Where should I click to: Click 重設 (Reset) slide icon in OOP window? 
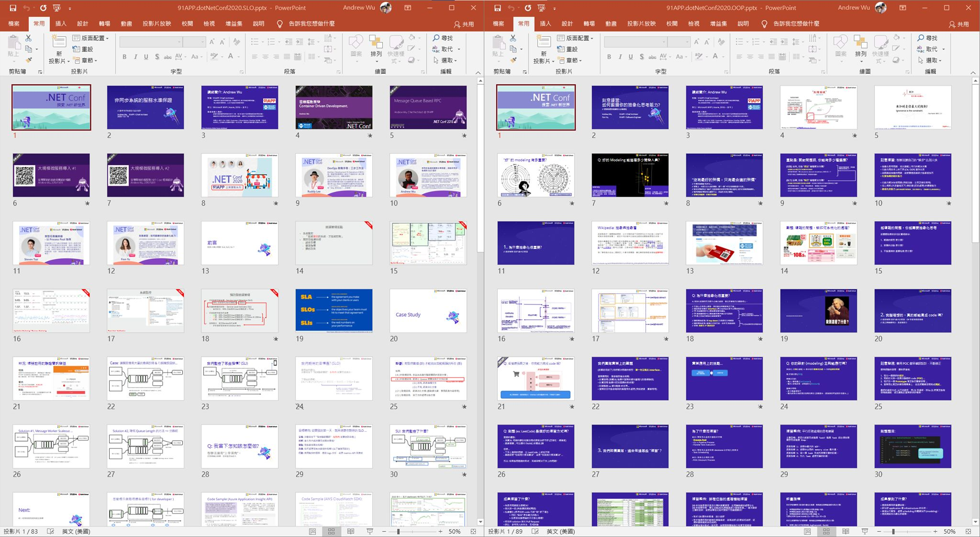coord(567,49)
